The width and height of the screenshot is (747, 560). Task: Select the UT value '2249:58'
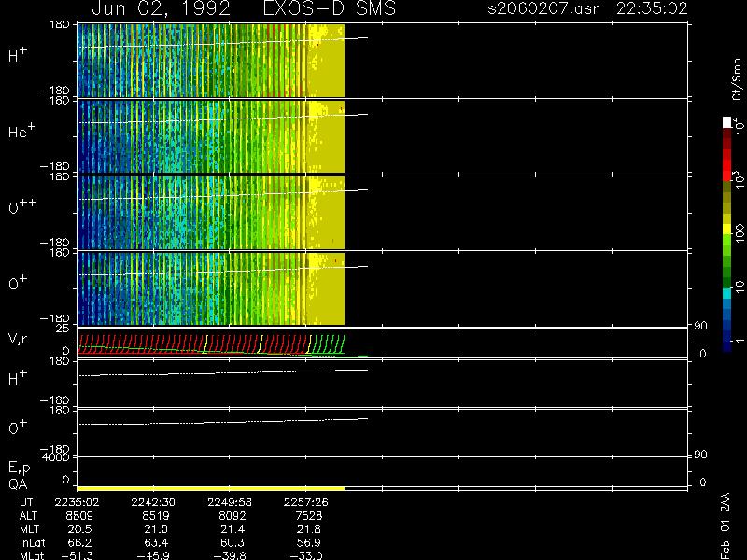click(x=230, y=502)
